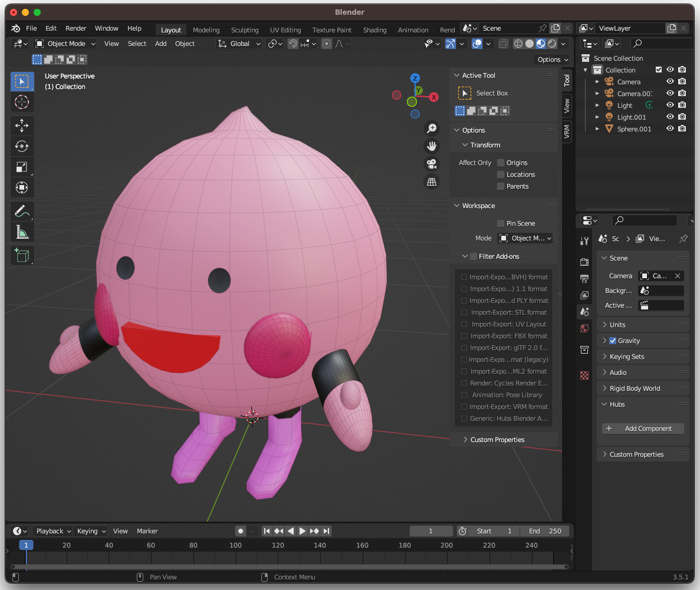Click the Add Component button
700x590 pixels.
pos(643,429)
